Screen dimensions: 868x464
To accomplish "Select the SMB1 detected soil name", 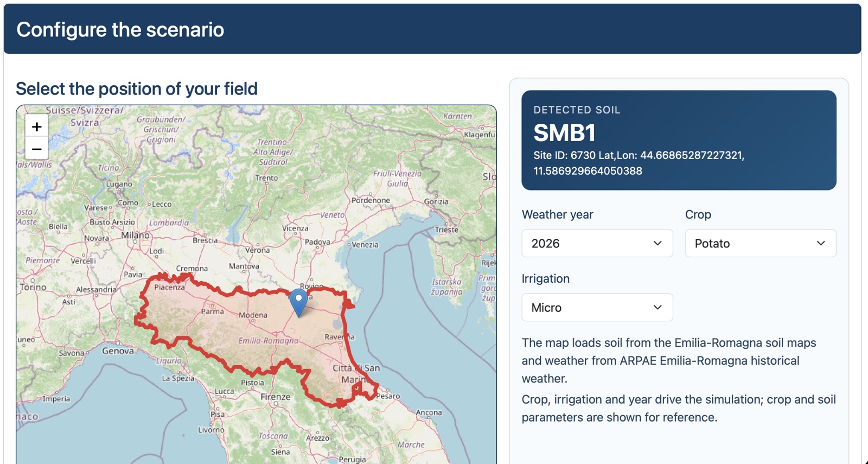I will click(x=564, y=132).
